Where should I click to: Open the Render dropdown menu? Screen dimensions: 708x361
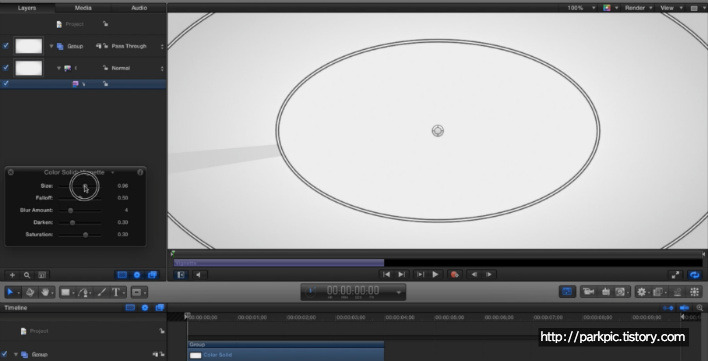point(638,8)
